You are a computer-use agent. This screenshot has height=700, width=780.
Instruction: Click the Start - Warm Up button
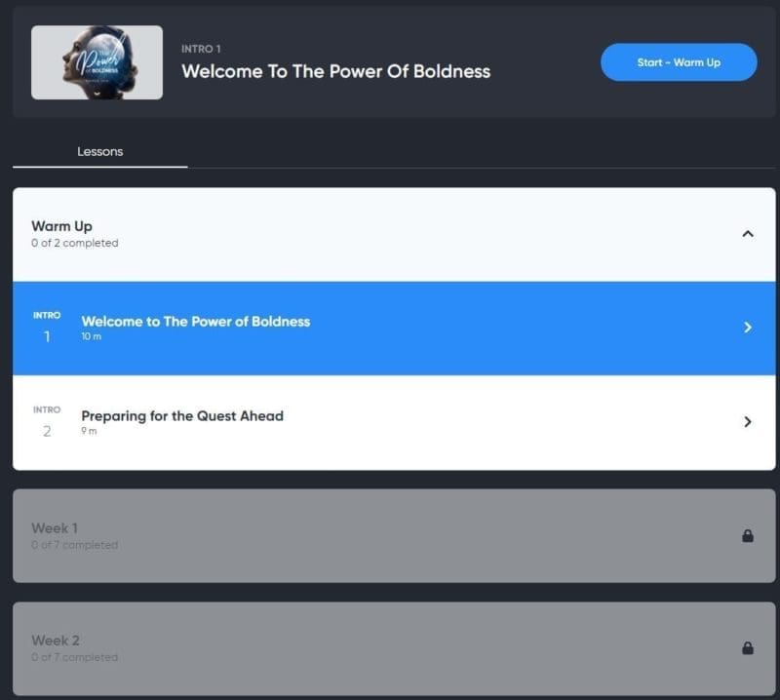tap(679, 62)
